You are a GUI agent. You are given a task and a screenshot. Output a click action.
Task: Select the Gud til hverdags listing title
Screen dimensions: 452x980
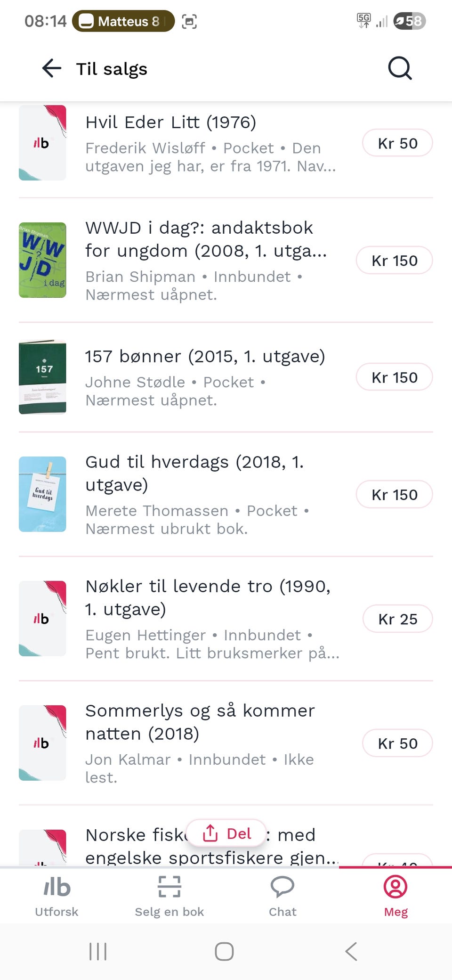[194, 473]
